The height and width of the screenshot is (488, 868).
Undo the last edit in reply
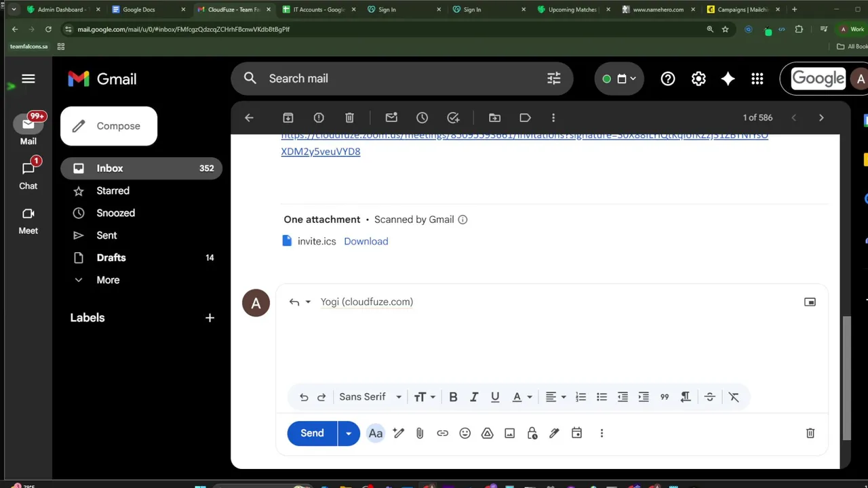pos(304,397)
